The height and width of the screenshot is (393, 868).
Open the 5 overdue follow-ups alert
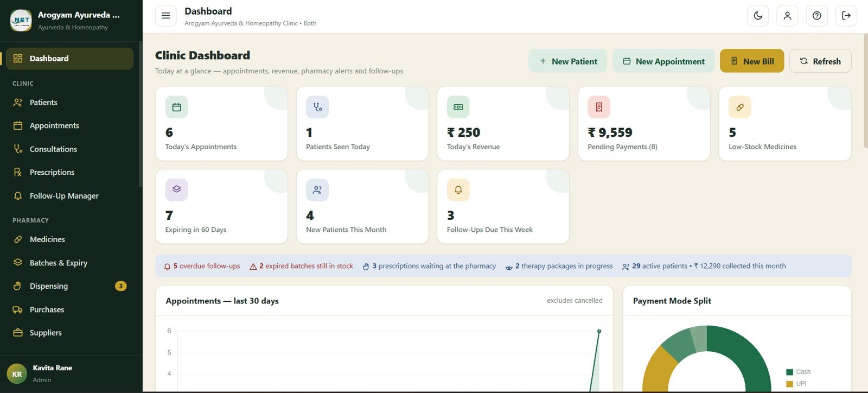point(202,266)
